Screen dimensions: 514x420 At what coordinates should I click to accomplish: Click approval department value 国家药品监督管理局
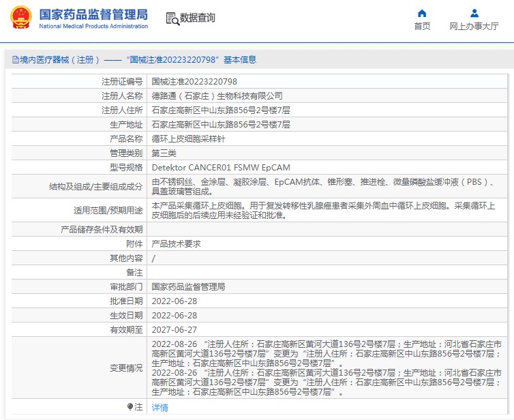[188, 287]
